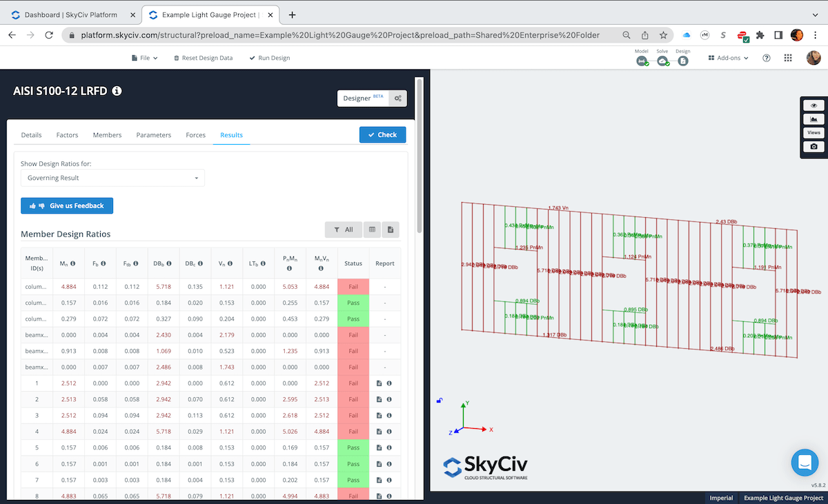Open the Governing Result dropdown
The width and height of the screenshot is (828, 504).
(112, 177)
